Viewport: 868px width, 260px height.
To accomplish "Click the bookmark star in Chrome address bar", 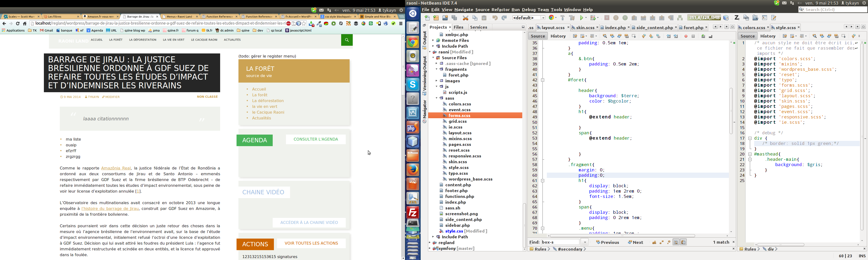I will [x=304, y=24].
